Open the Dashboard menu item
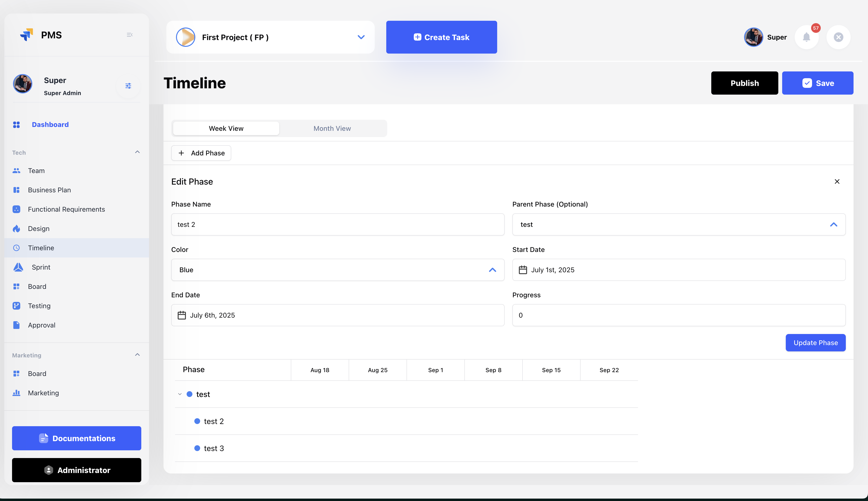Screen dimensions: 868x501 (x=50, y=125)
